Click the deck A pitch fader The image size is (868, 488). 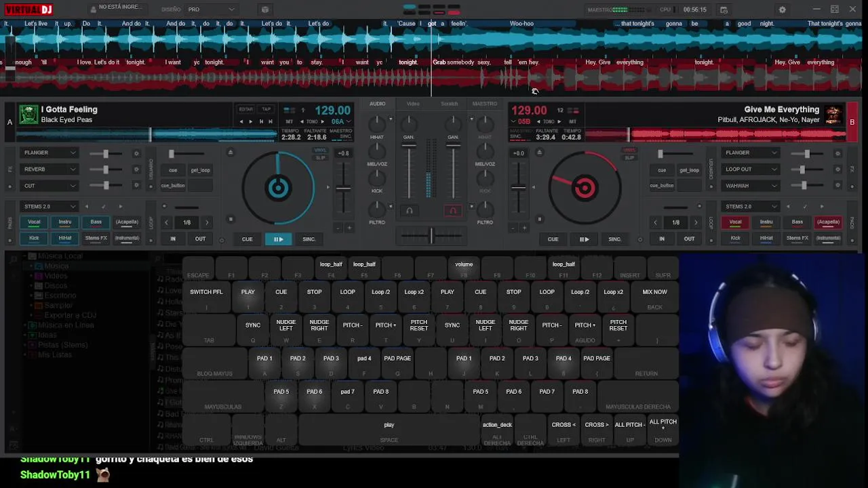tap(344, 188)
